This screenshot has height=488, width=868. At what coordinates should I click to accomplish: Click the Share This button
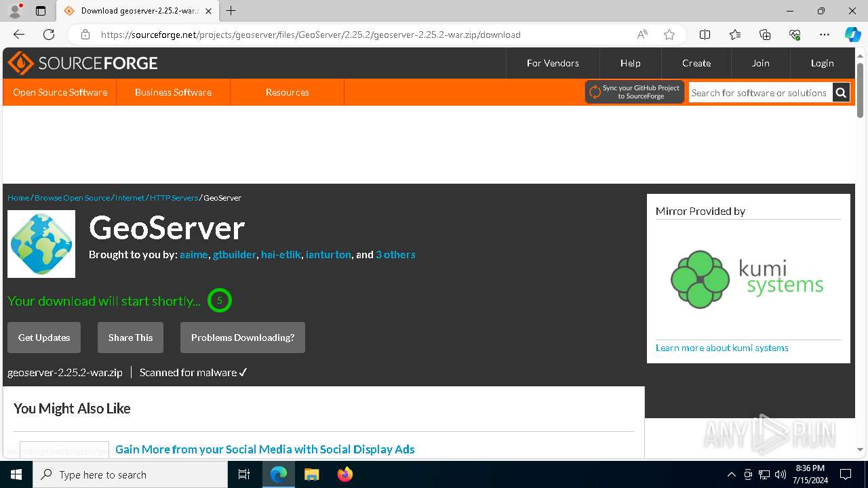pyautogui.click(x=130, y=338)
